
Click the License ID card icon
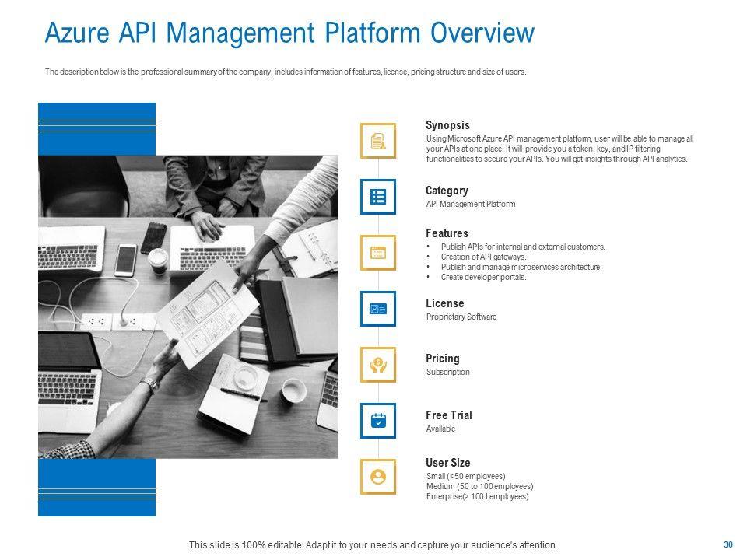[x=378, y=309]
